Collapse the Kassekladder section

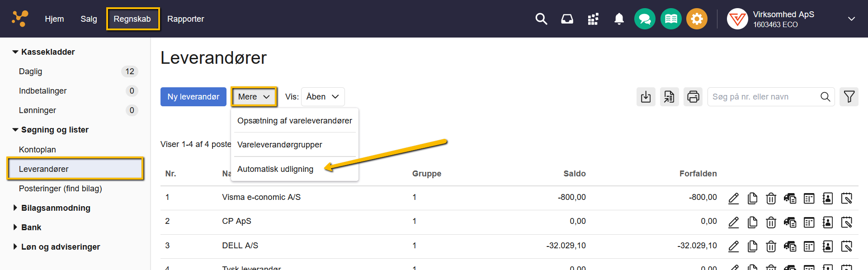pyautogui.click(x=15, y=52)
